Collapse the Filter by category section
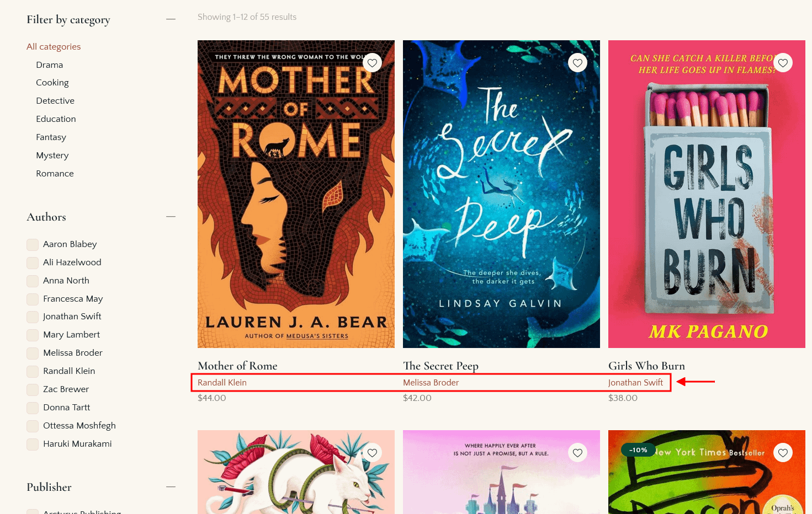 click(171, 19)
